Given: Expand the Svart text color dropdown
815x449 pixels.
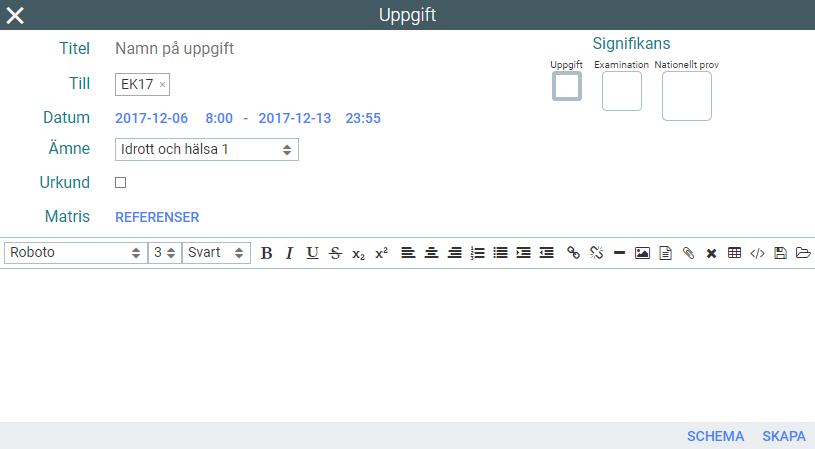Looking at the screenshot, I should pyautogui.click(x=215, y=253).
